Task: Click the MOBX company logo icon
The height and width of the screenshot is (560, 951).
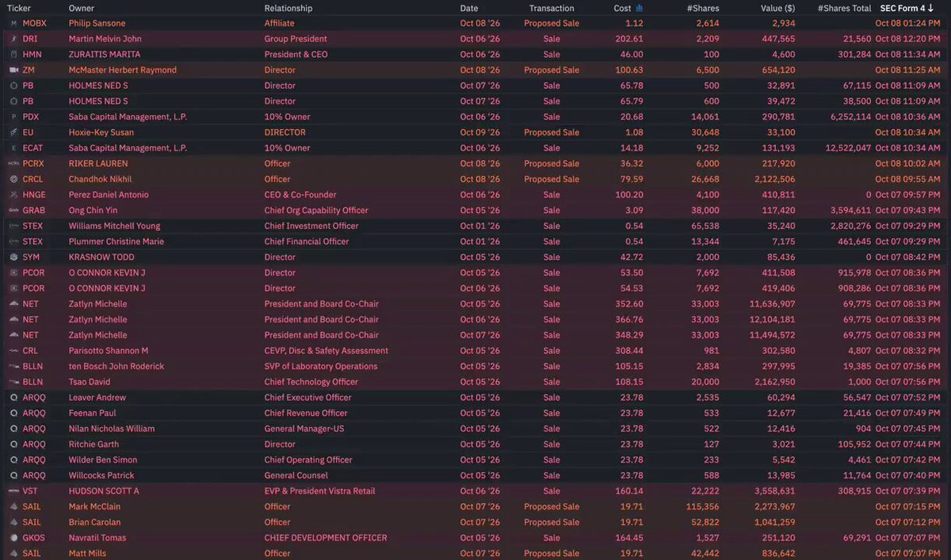Action: click(x=13, y=23)
